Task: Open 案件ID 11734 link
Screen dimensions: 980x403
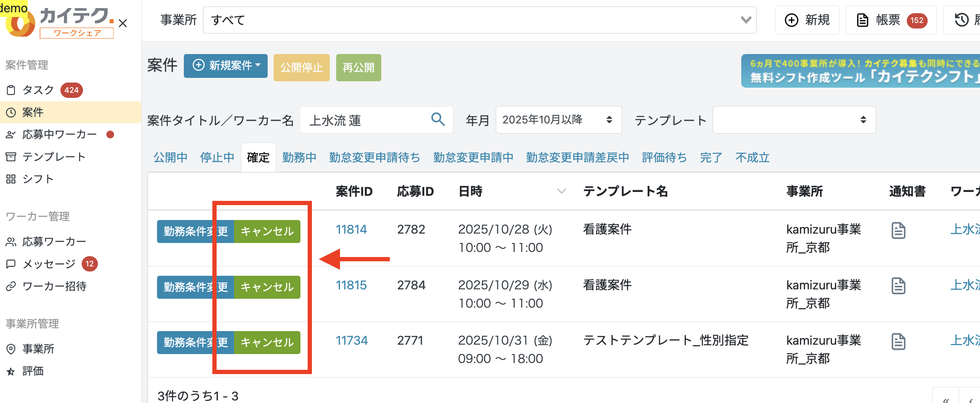Action: pyautogui.click(x=351, y=340)
